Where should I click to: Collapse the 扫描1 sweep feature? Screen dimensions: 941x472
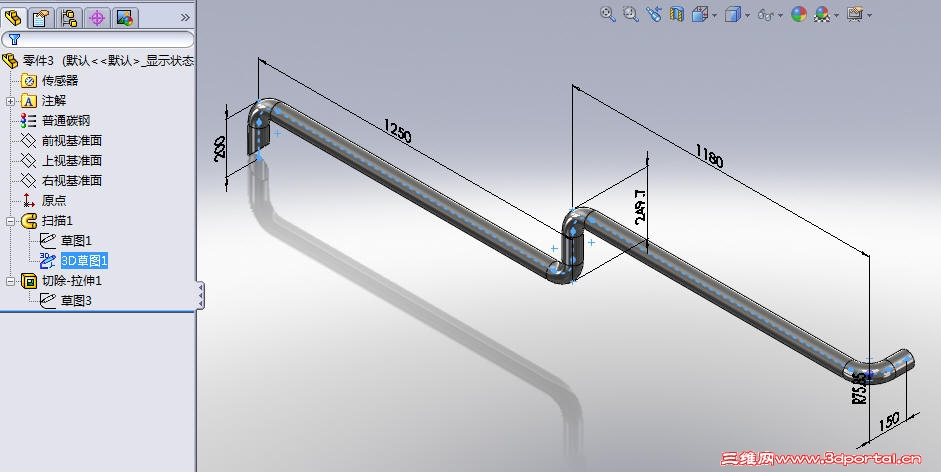(10, 221)
